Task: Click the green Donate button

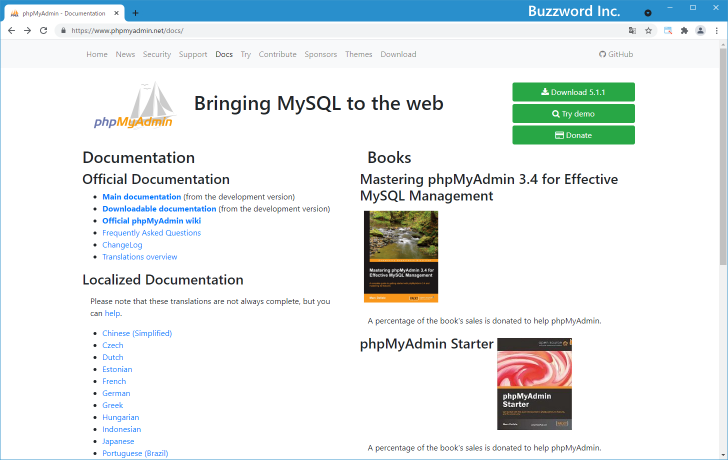Action: [x=573, y=135]
